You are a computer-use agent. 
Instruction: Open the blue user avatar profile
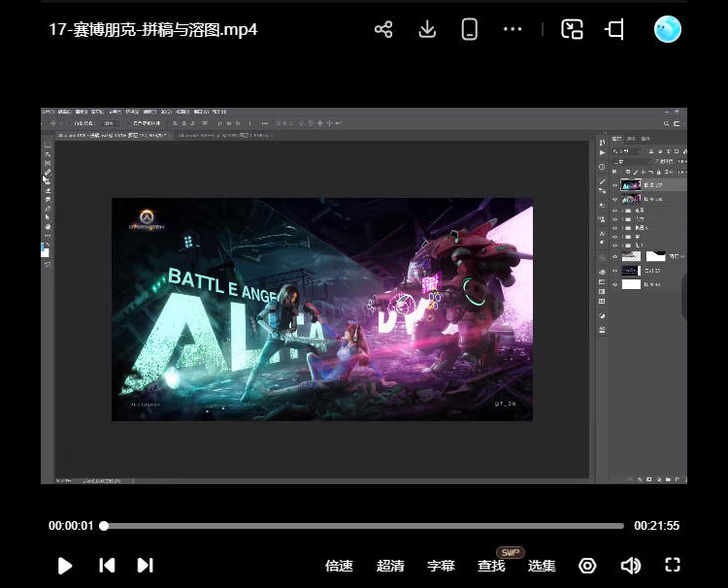(668, 29)
